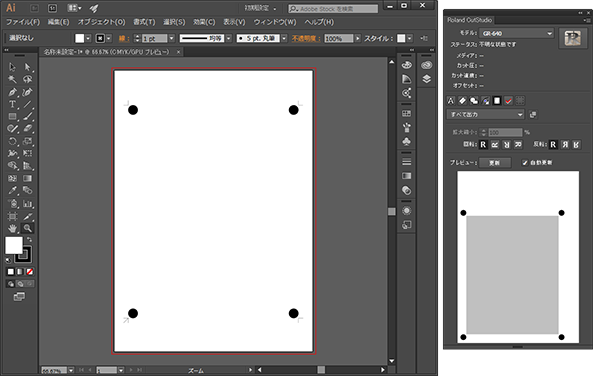The width and height of the screenshot is (593, 376).
Task: Open the Creative Cloud Libraries panel icon
Action: coord(427,65)
